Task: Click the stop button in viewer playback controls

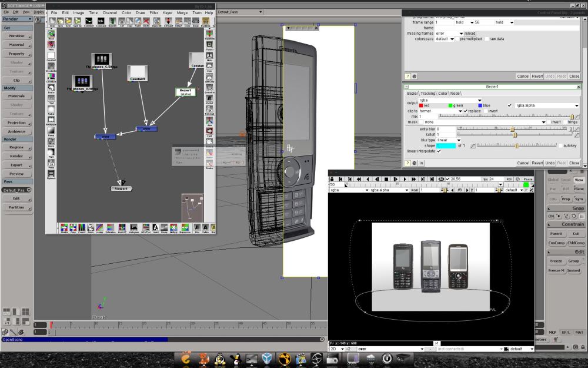Action: point(386,179)
